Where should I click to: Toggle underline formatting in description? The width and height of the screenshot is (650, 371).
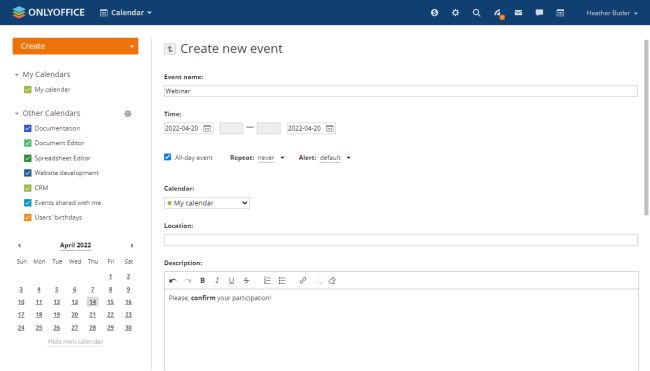pos(231,281)
